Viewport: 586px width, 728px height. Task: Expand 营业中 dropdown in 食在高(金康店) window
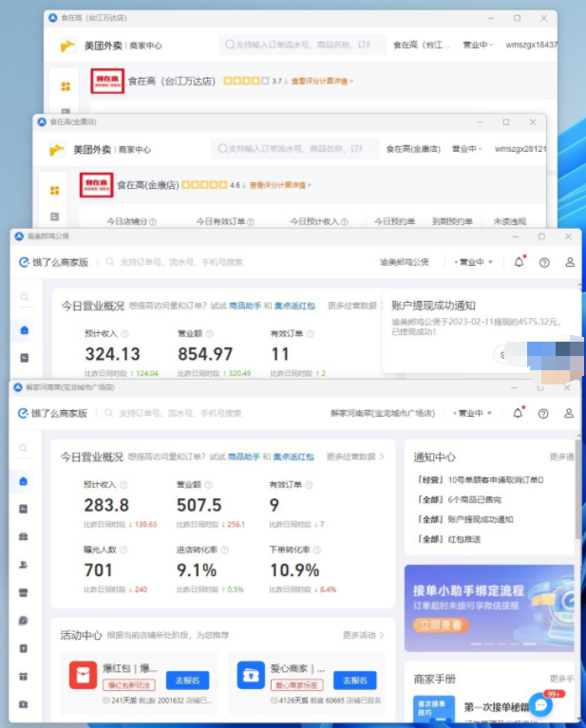pos(466,149)
